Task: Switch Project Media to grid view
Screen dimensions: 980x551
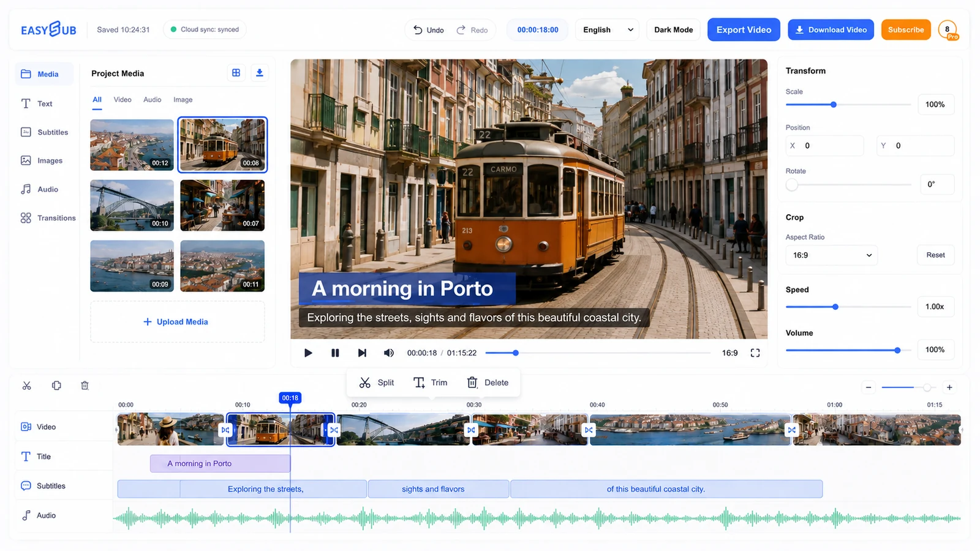Action: click(236, 73)
